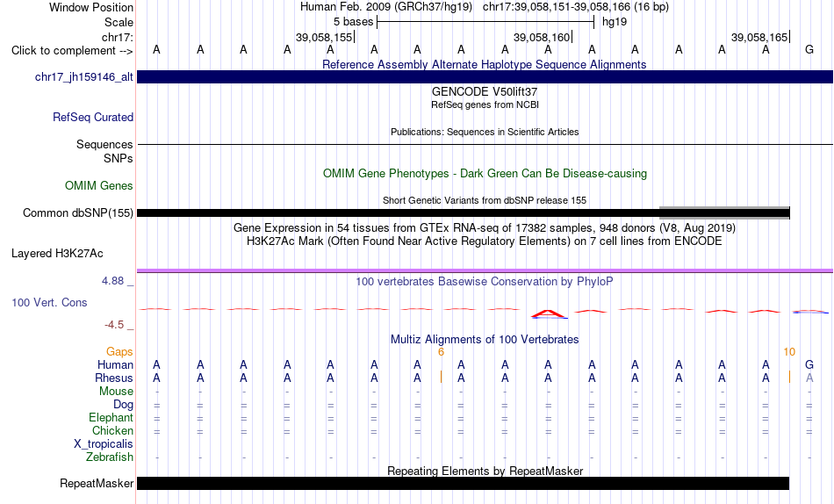
Task: Click '100 vertebrates Basewise Conservation by PhyloP' title
Action: [x=485, y=282]
